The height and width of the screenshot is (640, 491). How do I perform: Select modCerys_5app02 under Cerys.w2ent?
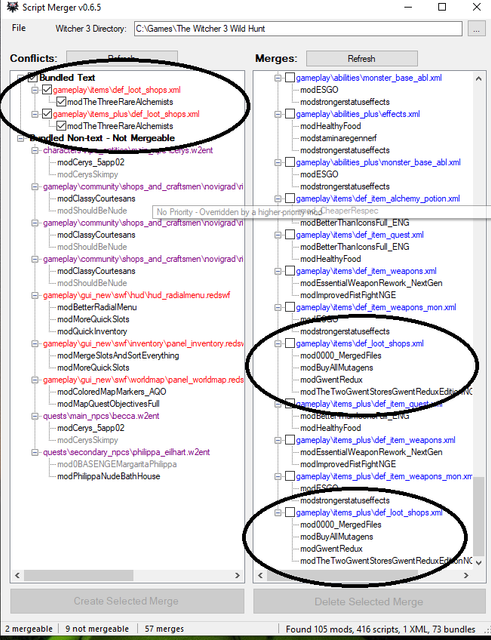pos(91,162)
